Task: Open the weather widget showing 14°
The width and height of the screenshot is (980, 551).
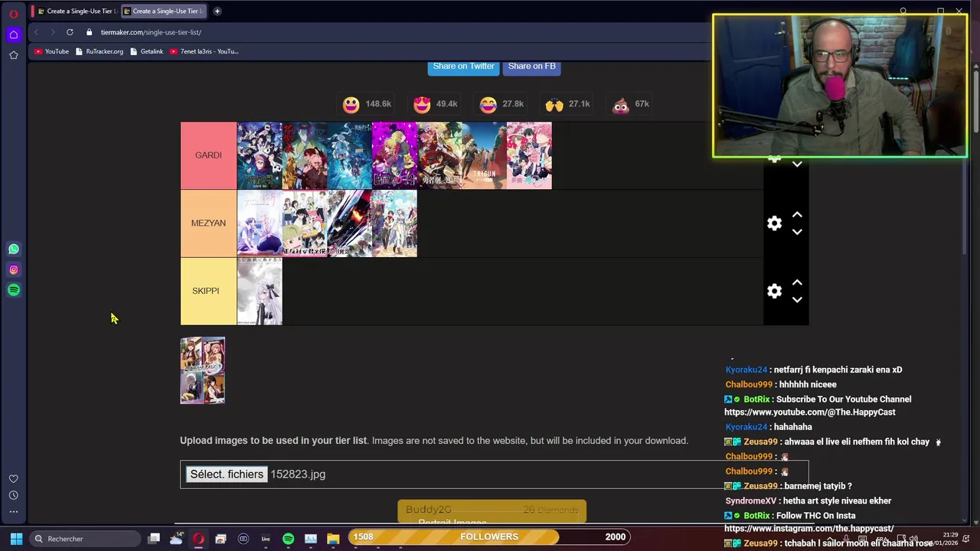Action: (x=176, y=539)
